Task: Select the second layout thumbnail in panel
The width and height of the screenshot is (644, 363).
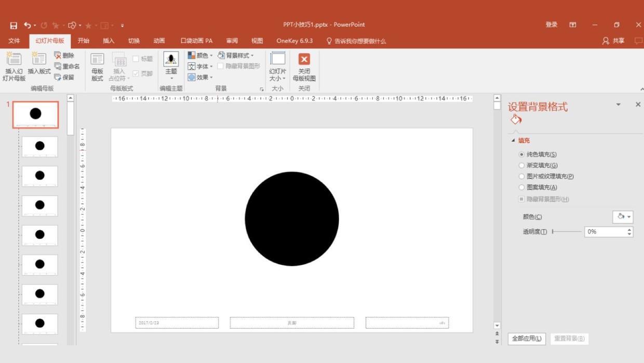Action: click(x=39, y=146)
